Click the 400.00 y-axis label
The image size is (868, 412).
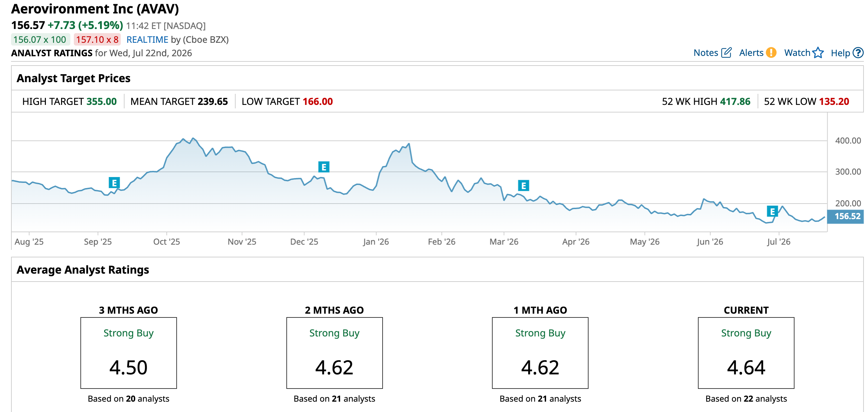pos(848,141)
